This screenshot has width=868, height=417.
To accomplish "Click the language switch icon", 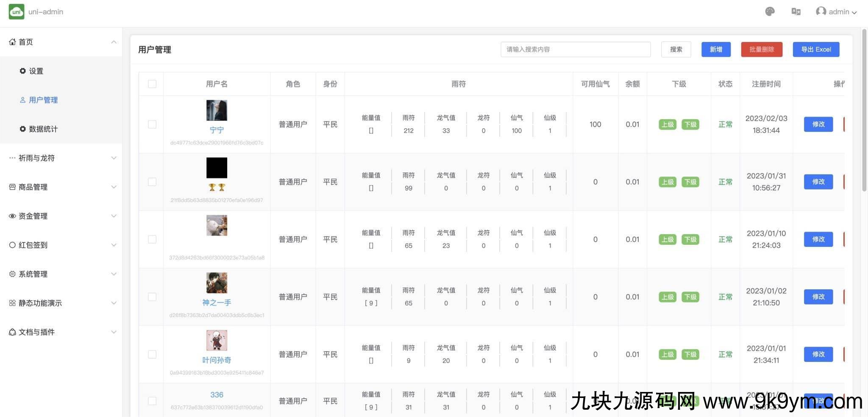I will 796,11.
